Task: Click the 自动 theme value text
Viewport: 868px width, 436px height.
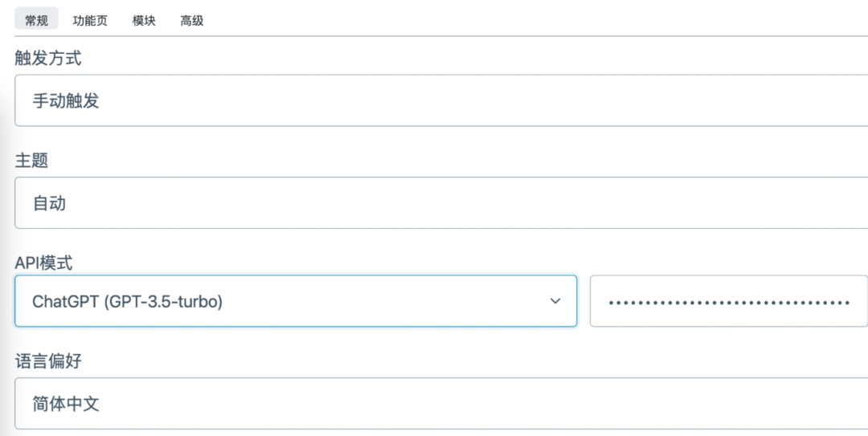Action: [49, 203]
